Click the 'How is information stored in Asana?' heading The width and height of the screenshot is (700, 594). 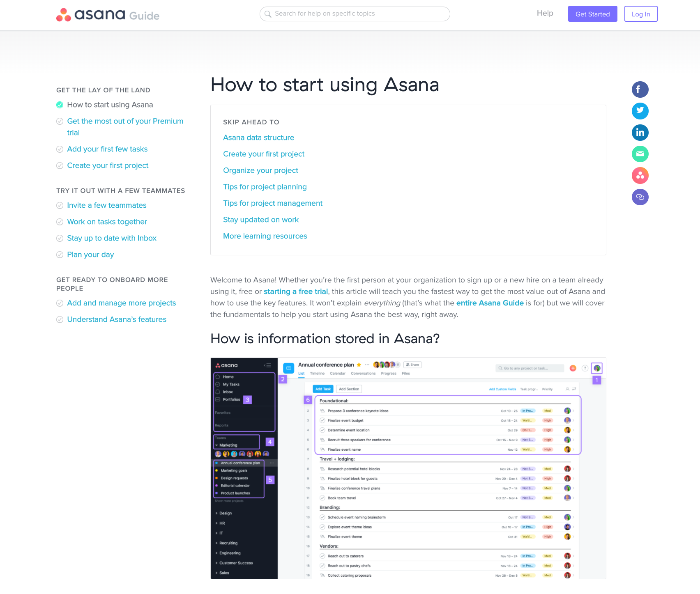[325, 339]
